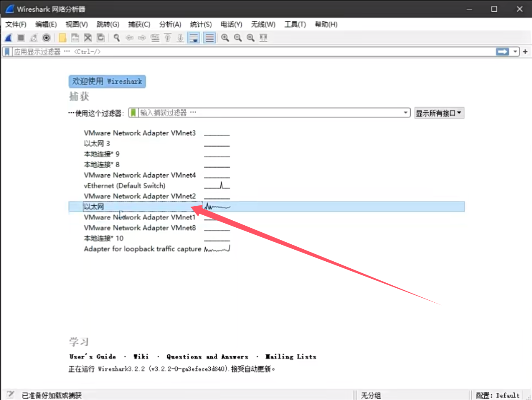
Task: Open a capture file with folder icon
Action: (x=63, y=38)
